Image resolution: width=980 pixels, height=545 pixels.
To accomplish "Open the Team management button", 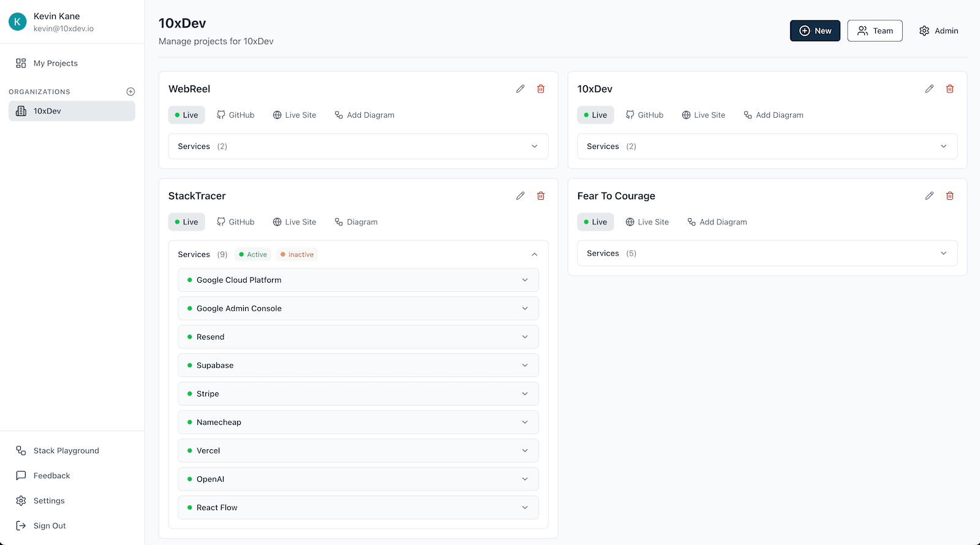I will pyautogui.click(x=875, y=31).
